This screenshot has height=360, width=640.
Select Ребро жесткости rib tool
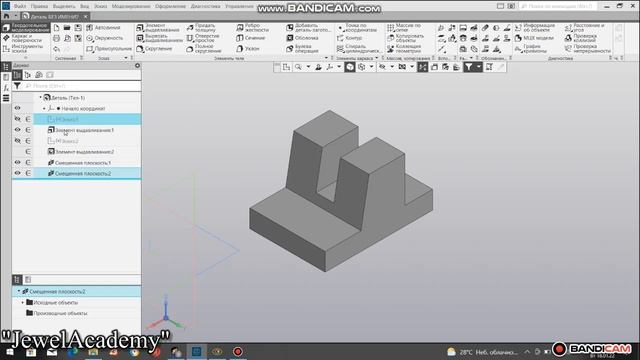[252, 27]
